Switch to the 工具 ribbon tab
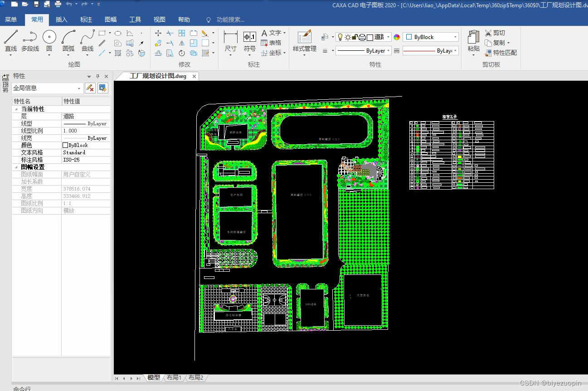This screenshot has width=588, height=391. [x=135, y=20]
